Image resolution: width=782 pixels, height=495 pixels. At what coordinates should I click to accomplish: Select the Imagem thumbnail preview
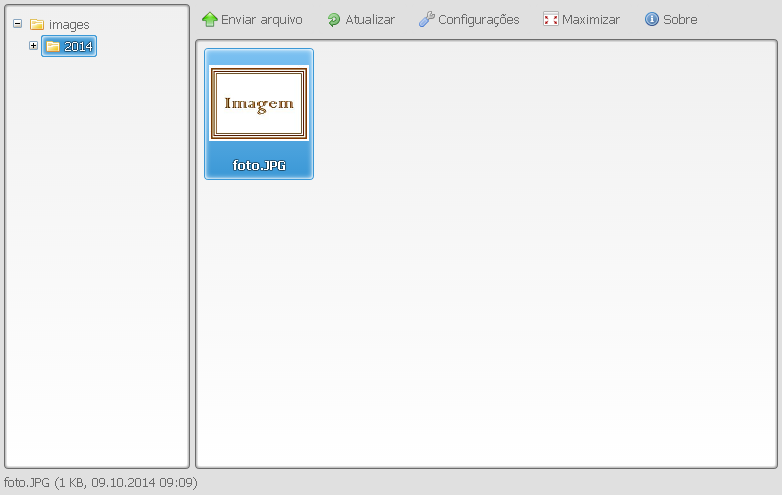[259, 103]
